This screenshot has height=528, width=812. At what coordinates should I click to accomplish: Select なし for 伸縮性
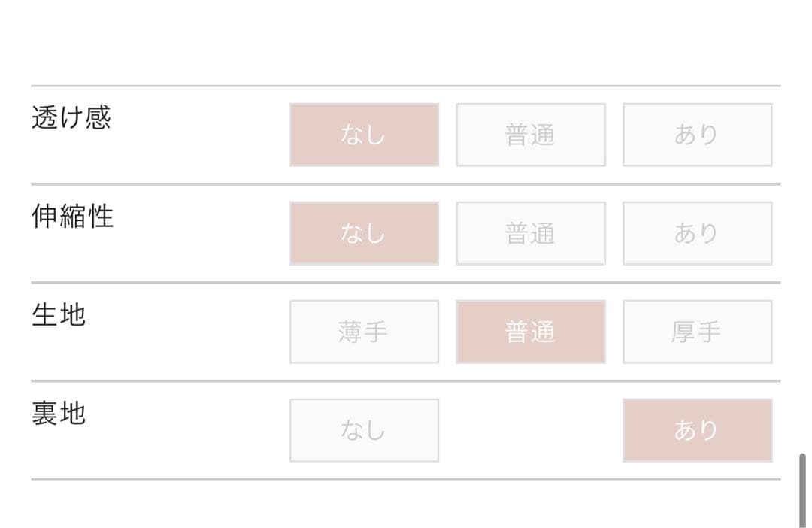point(364,233)
